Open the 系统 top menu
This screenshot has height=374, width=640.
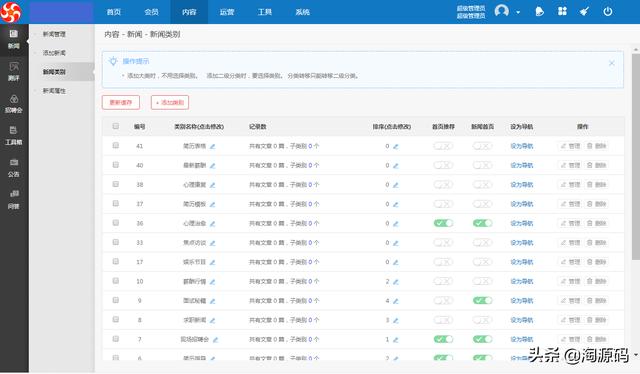pyautogui.click(x=302, y=12)
